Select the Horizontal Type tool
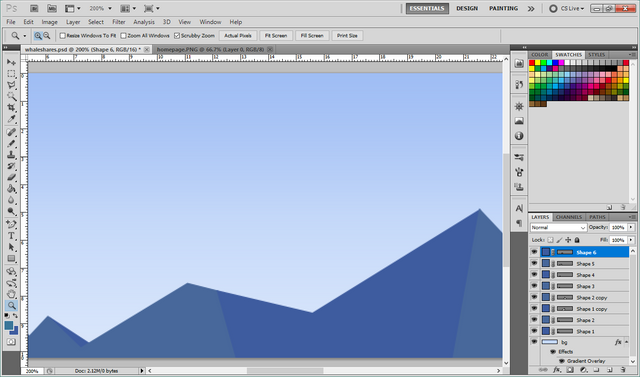 click(x=11, y=236)
